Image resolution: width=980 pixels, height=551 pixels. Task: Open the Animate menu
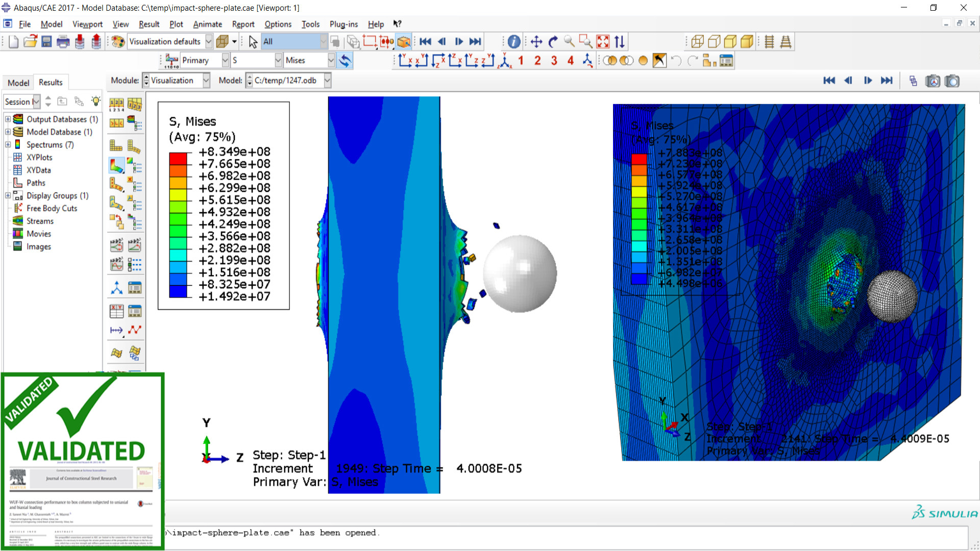point(207,24)
